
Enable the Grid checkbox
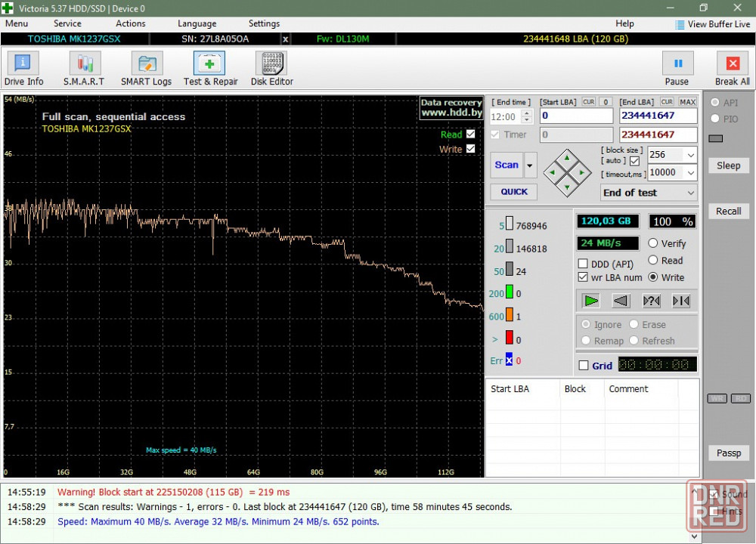(584, 365)
